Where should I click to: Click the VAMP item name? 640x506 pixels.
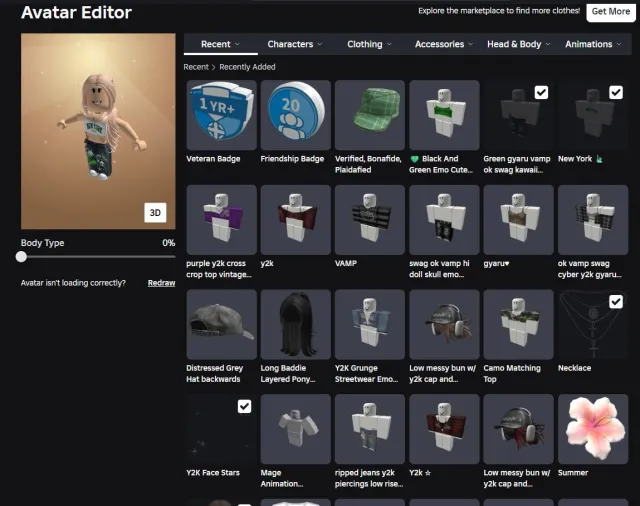point(346,264)
